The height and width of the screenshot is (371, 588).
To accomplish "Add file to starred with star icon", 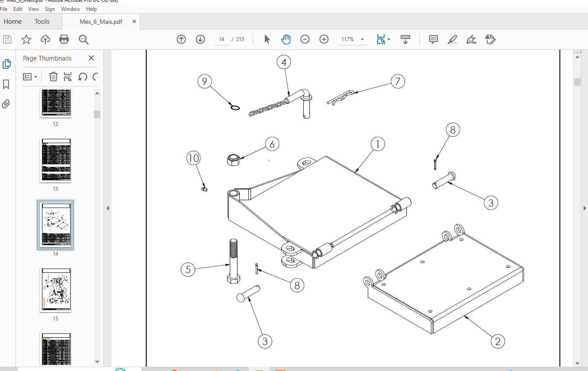I will pos(26,39).
